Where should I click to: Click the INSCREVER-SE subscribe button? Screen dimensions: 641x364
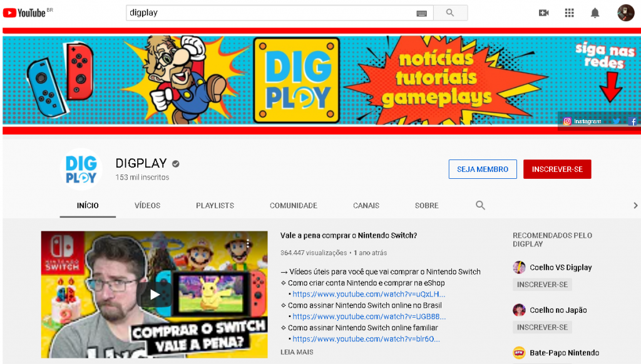click(556, 169)
